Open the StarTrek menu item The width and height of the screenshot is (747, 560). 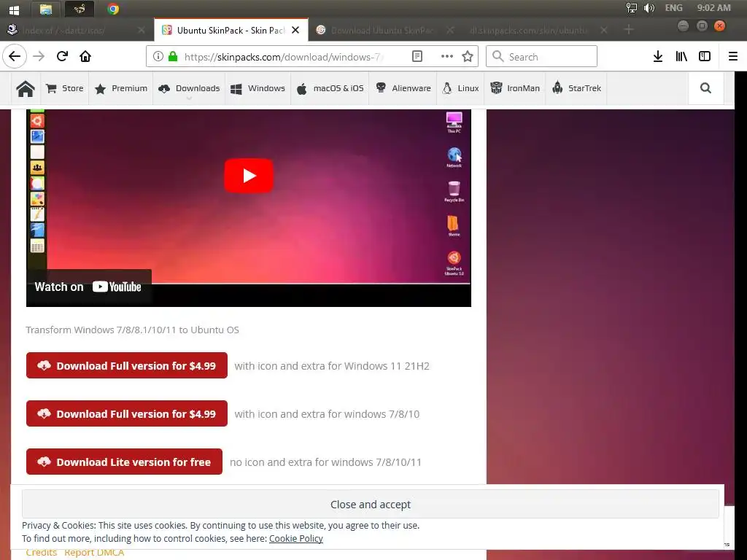click(x=576, y=88)
